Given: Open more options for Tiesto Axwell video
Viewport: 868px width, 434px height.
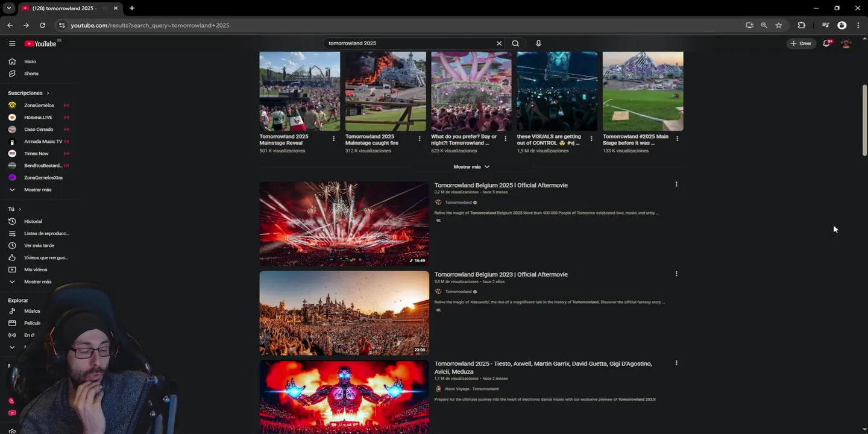Looking at the screenshot, I should 676,363.
